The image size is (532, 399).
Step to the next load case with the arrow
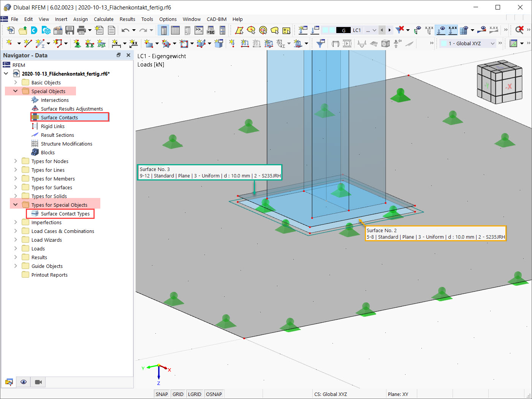[389, 30]
